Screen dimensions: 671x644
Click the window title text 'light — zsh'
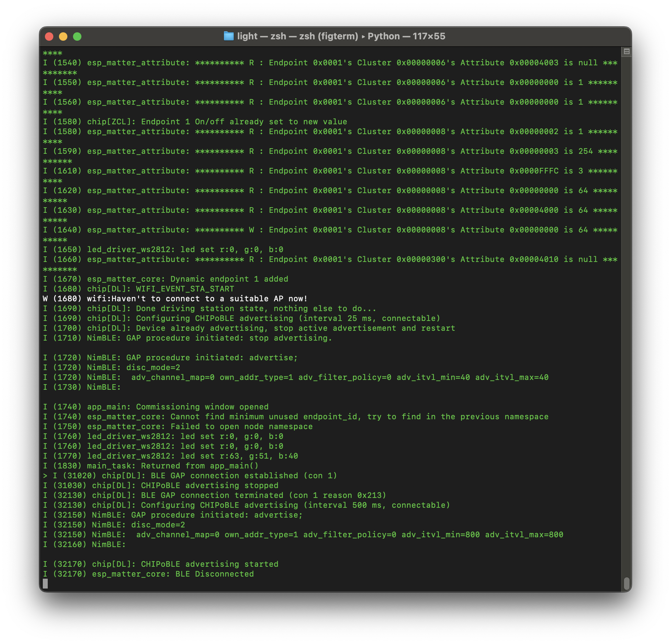pyautogui.click(x=262, y=36)
